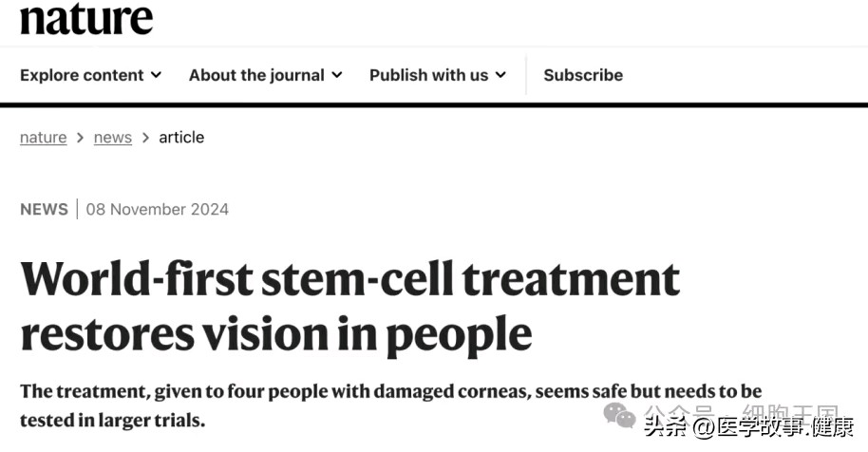Expand the Explore content chevron

click(x=157, y=75)
